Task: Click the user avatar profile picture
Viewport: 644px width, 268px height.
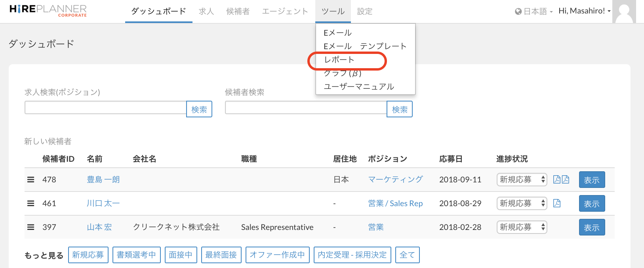Action: (624, 11)
